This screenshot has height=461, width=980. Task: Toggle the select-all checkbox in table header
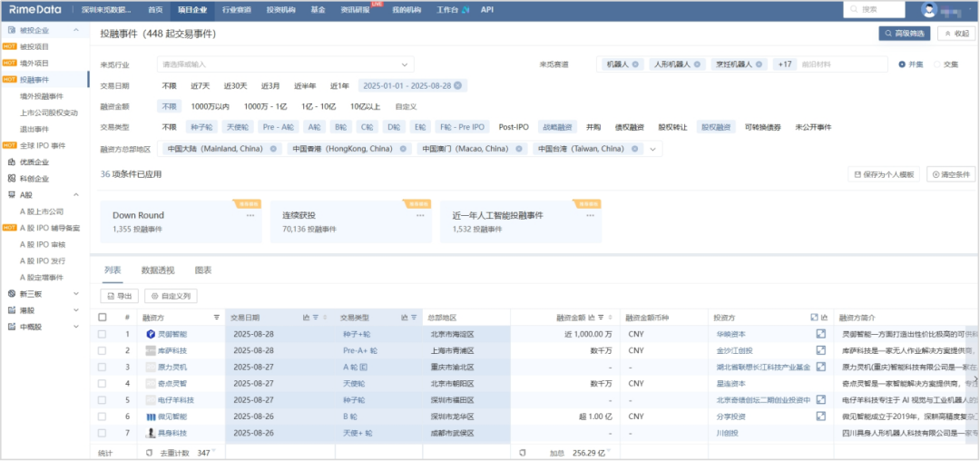tap(102, 318)
